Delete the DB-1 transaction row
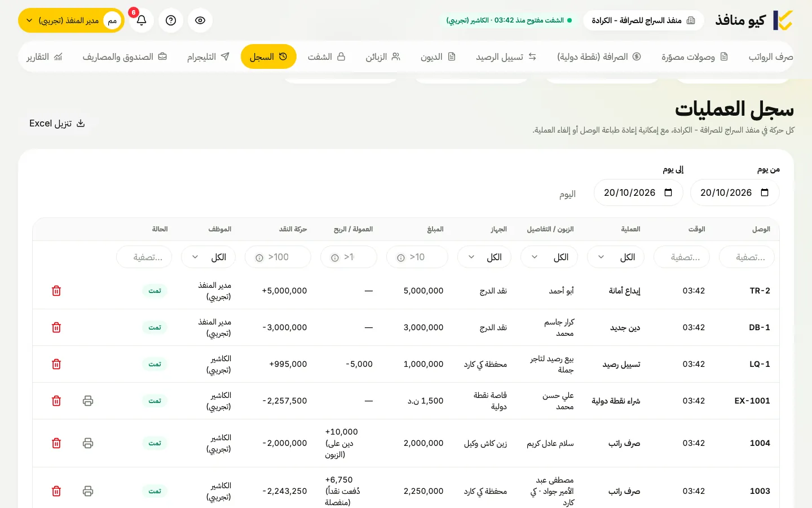The width and height of the screenshot is (812, 508). point(56,327)
